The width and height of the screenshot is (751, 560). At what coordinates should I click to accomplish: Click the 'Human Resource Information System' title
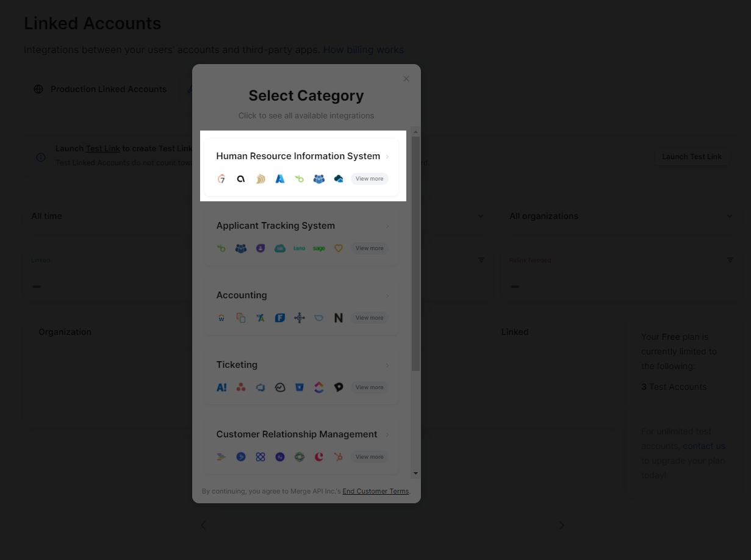[298, 156]
